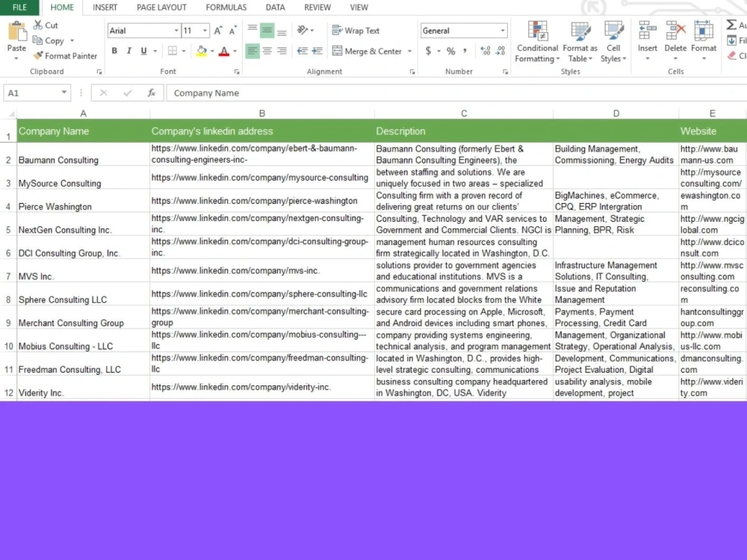Click Format cells icon
This screenshot has height=560, width=747.
pyautogui.click(x=704, y=31)
